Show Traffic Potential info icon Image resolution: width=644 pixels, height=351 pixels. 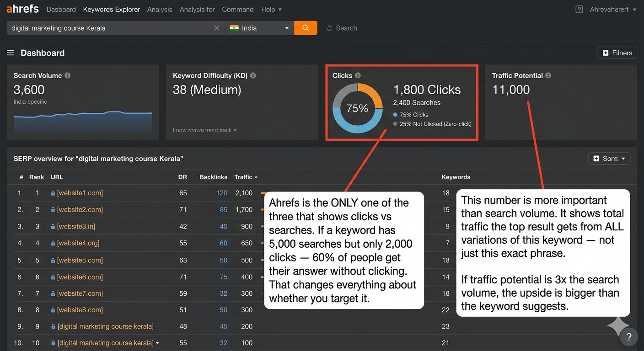pos(548,75)
